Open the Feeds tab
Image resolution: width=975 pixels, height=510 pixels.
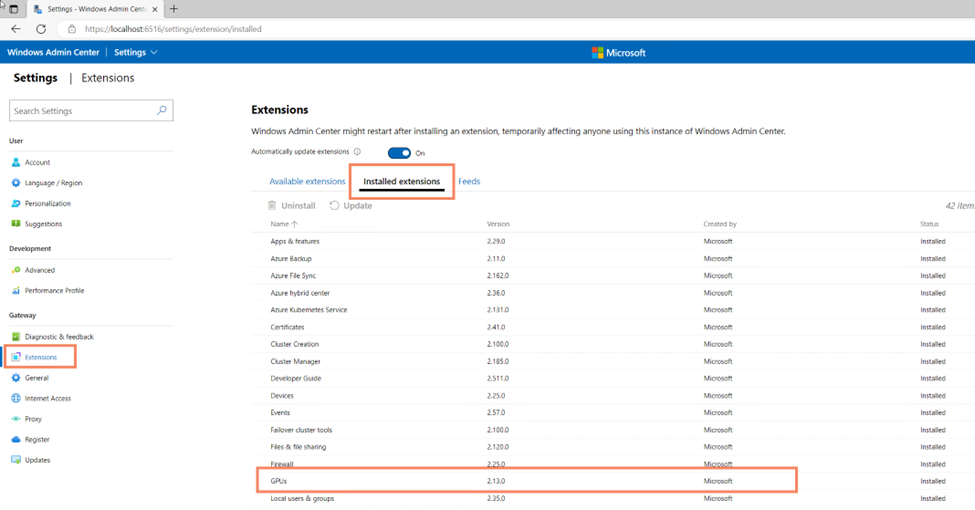point(469,181)
